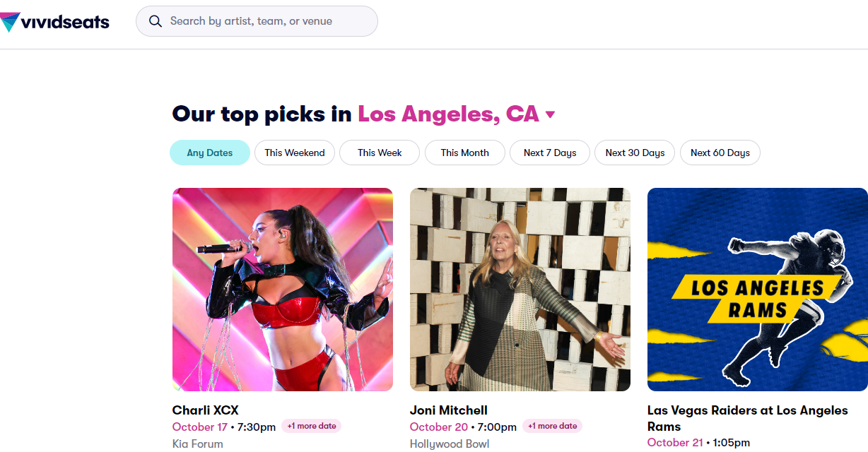Open the Joni Mitchell event title link
The image size is (868, 452).
[449, 410]
